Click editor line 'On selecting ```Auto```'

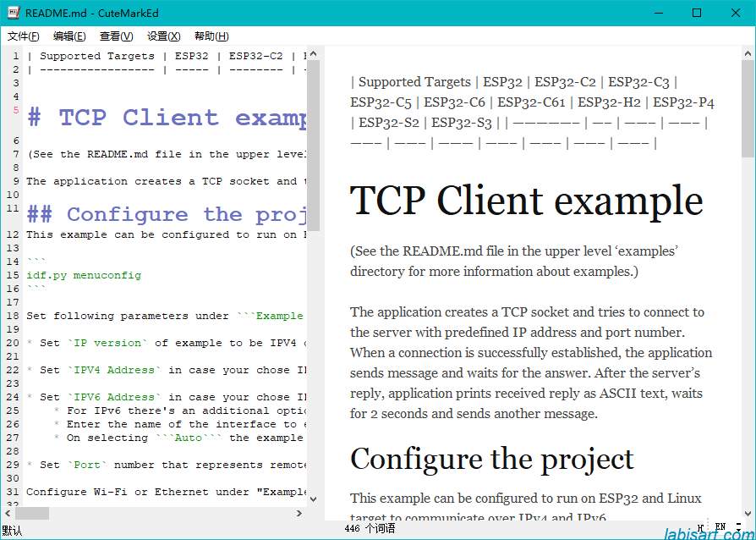[x=180, y=438]
